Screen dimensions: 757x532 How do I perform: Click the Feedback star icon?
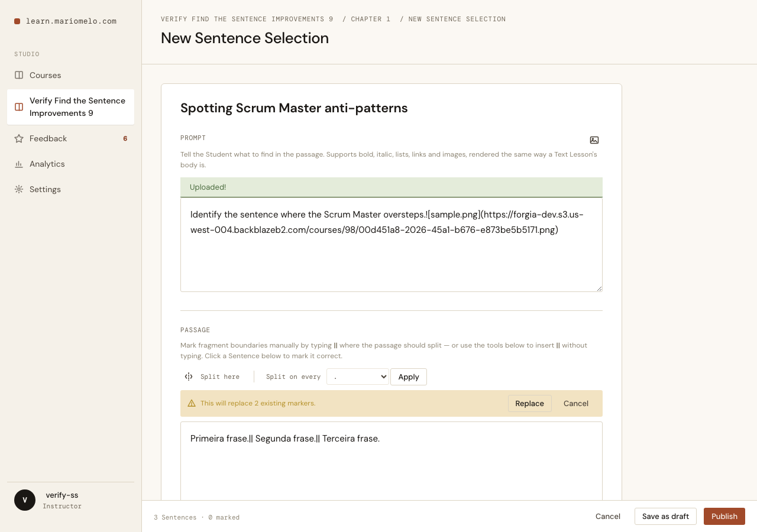point(19,138)
